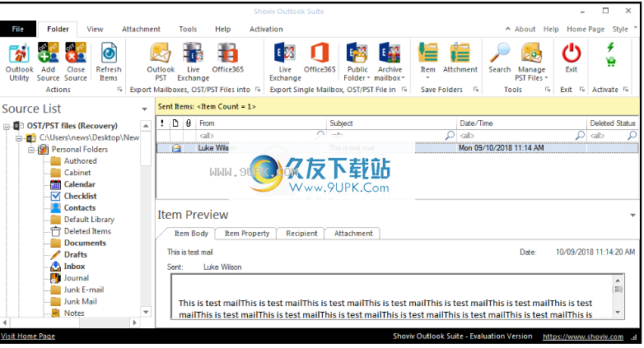Viewport: 644px width, 348px height.
Task: Refresh Items in the ribbon
Action: tap(109, 62)
